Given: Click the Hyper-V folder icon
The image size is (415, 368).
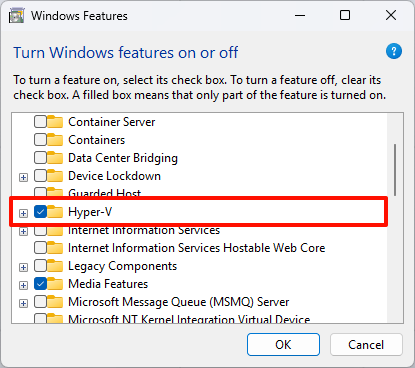Looking at the screenshot, I should pyautogui.click(x=55, y=212).
